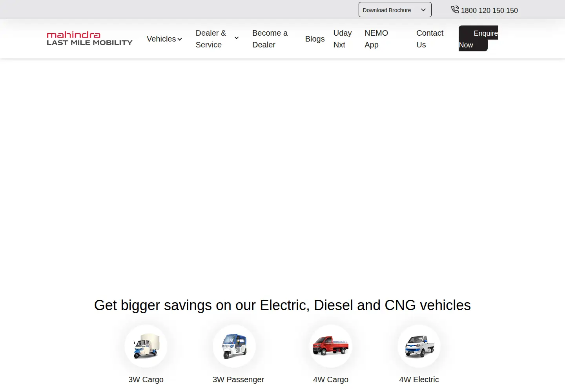Click the 4W Electric label
The width and height of the screenshot is (565, 392).
[419, 379]
